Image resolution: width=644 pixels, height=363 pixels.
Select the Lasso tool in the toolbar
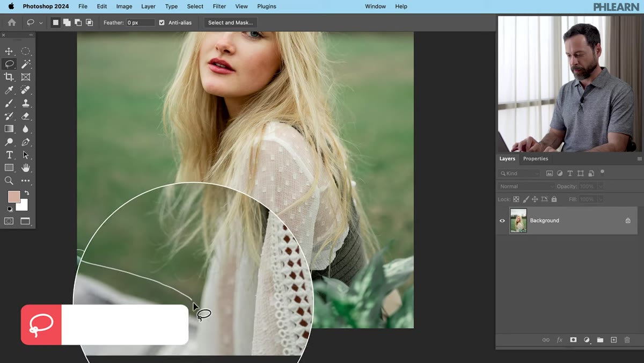[9, 64]
